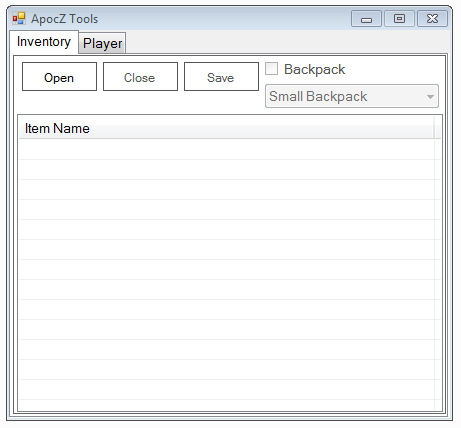The height and width of the screenshot is (428, 461).
Task: Click the Save button
Action: click(x=221, y=77)
